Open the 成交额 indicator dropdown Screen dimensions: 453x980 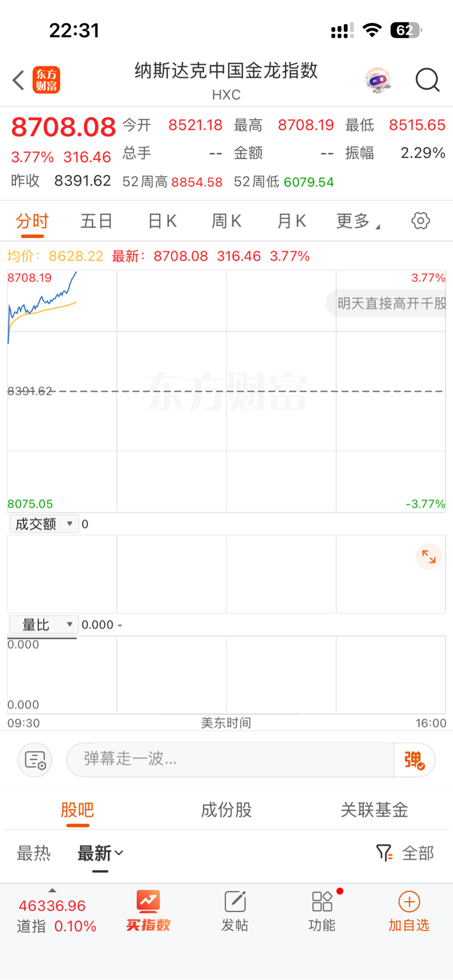(44, 524)
